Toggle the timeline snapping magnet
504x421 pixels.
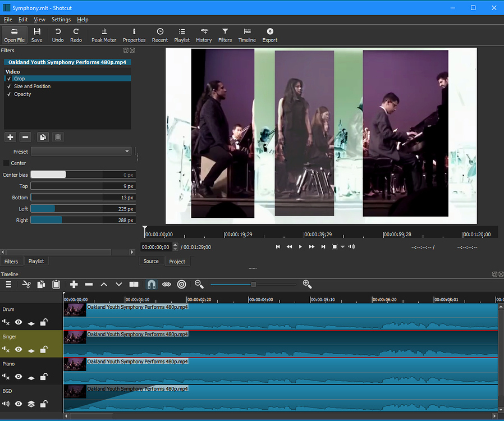pos(152,285)
